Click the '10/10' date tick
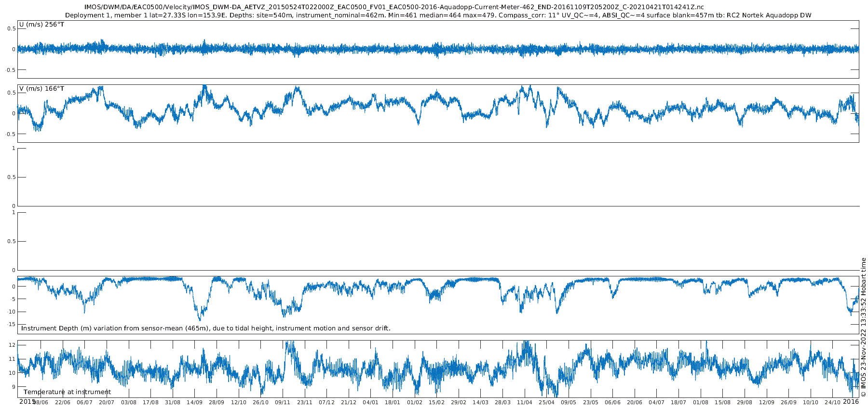Screen dimensions: 868x410 click(811, 403)
